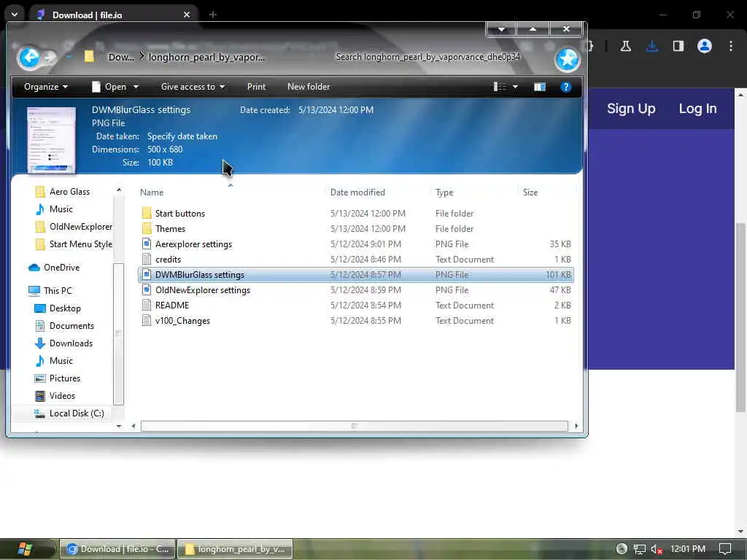Open Chrome profile avatar
The width and height of the screenshot is (747, 560).
(704, 46)
